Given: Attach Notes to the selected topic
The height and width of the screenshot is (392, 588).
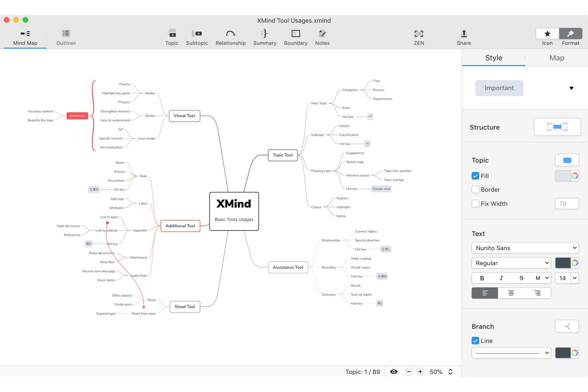Looking at the screenshot, I should pyautogui.click(x=322, y=37).
